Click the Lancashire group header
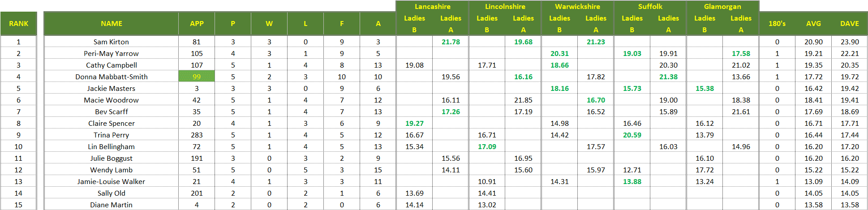Image resolution: width=868 pixels, height=210 pixels. pyautogui.click(x=432, y=7)
